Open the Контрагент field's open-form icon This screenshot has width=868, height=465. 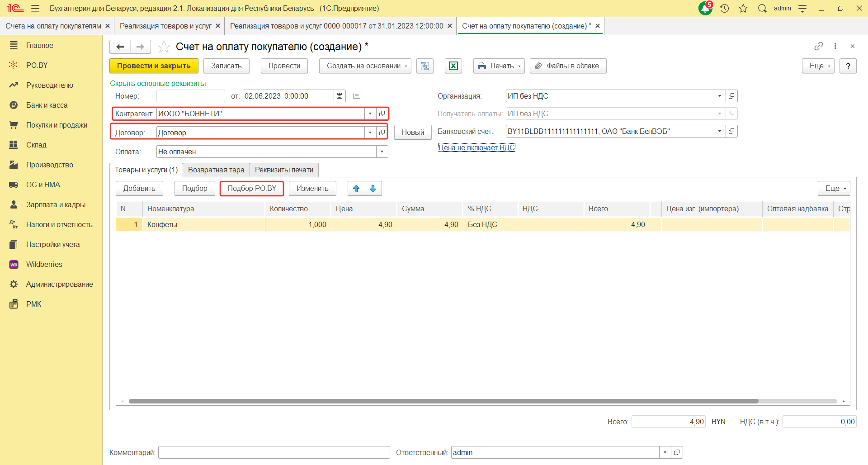(382, 114)
